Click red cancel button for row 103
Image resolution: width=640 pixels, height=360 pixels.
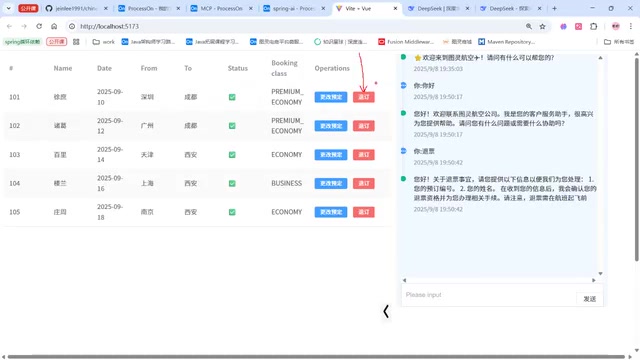pyautogui.click(x=364, y=155)
